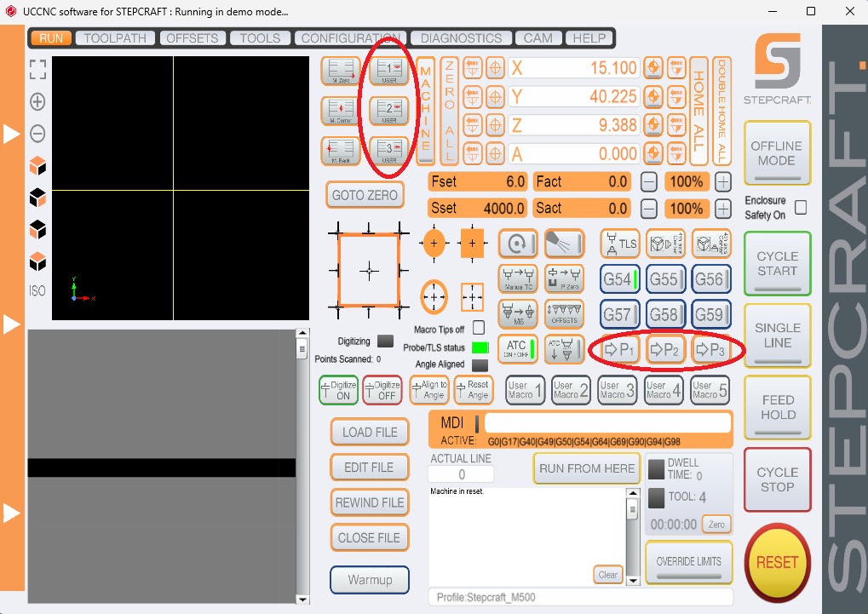Activate the G59 work offset
The image size is (868, 614).
pos(711,314)
